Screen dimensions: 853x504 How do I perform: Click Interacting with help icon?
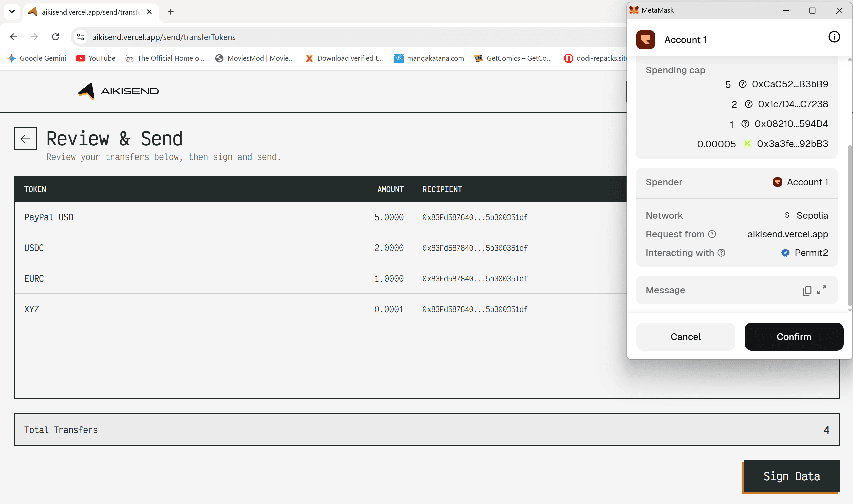point(721,253)
